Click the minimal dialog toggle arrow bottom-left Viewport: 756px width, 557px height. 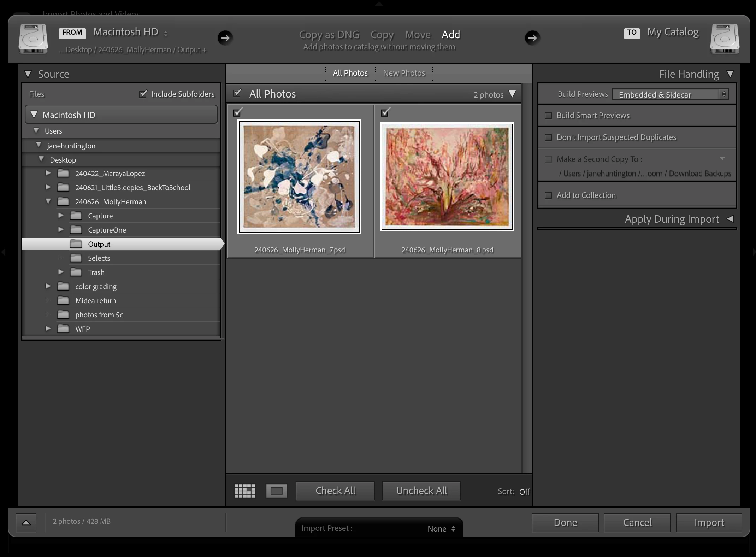coord(26,522)
